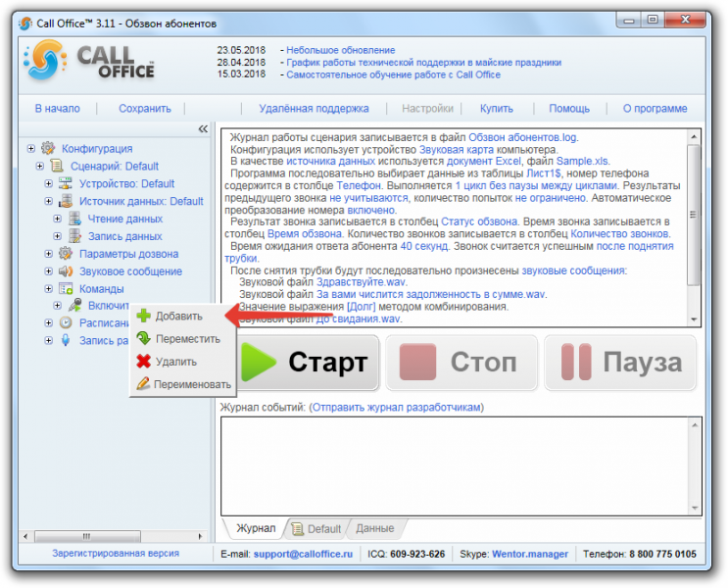Click inside the Журнал событий log box
The width and height of the screenshot is (728, 588).
pos(455,465)
